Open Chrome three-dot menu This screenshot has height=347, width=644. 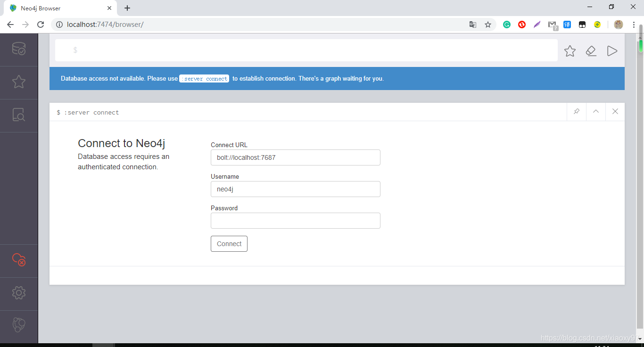click(634, 25)
